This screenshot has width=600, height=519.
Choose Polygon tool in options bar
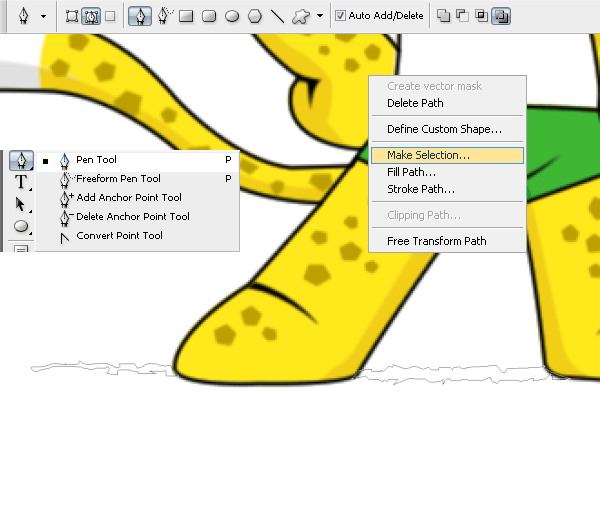pos(255,16)
